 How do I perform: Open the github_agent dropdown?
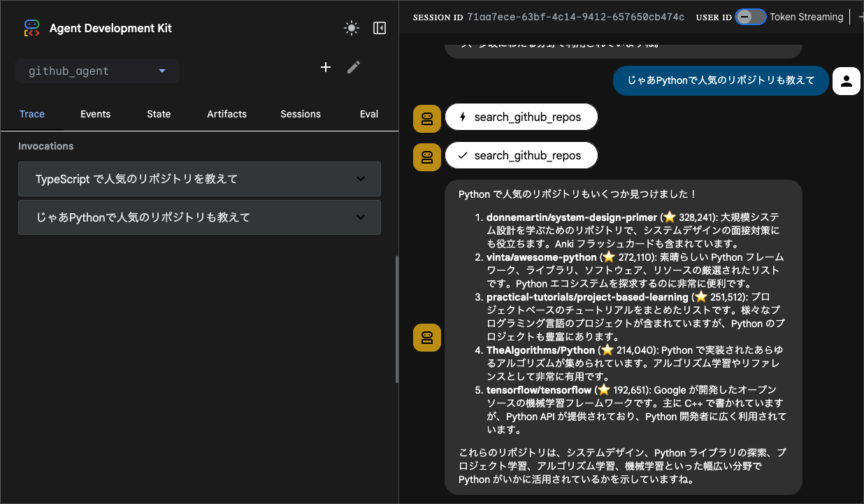click(97, 71)
